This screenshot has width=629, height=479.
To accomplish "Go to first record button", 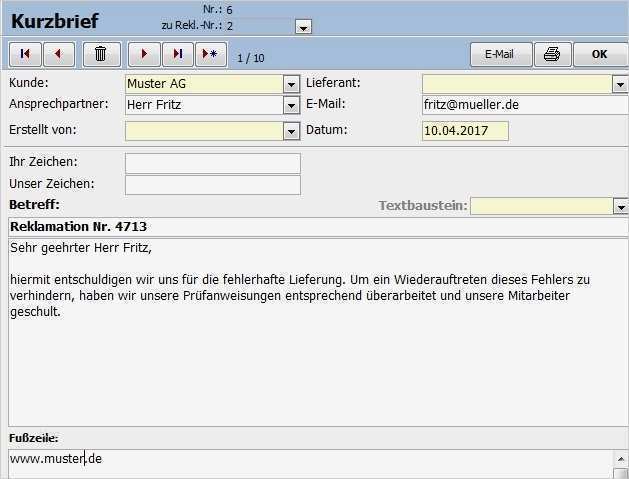I will coord(25,54).
